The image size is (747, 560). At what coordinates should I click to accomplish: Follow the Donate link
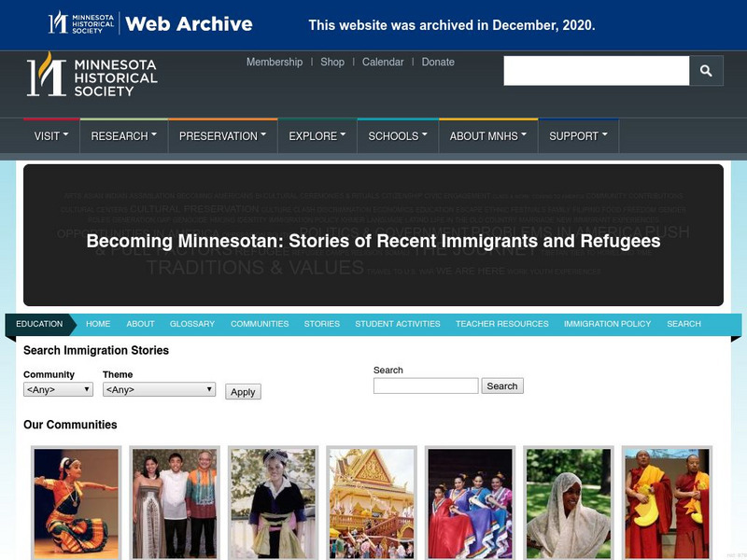coord(438,62)
